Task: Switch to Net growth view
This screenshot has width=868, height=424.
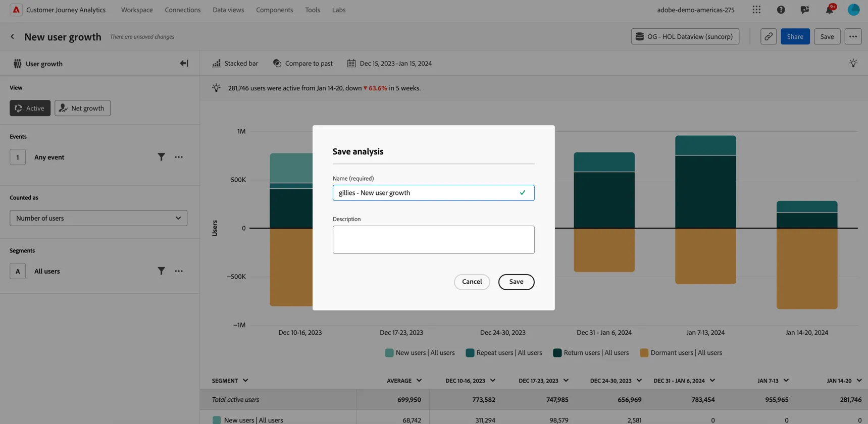Action: tap(82, 108)
